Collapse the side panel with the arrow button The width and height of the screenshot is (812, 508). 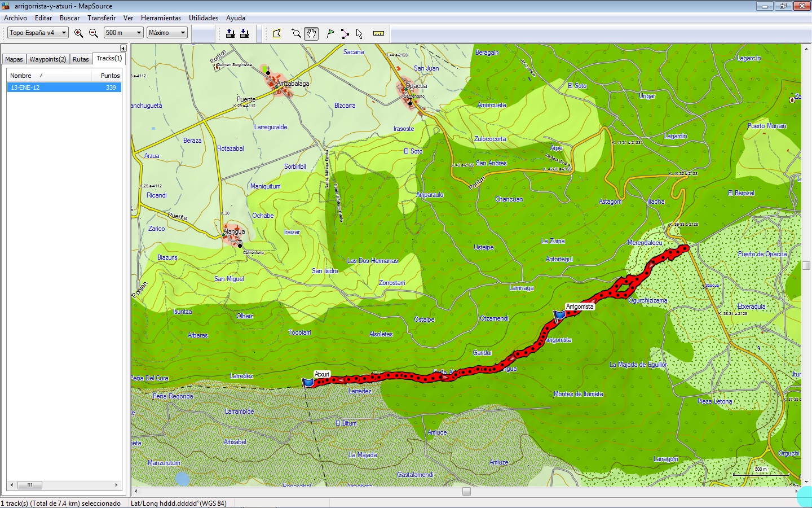[x=123, y=49]
